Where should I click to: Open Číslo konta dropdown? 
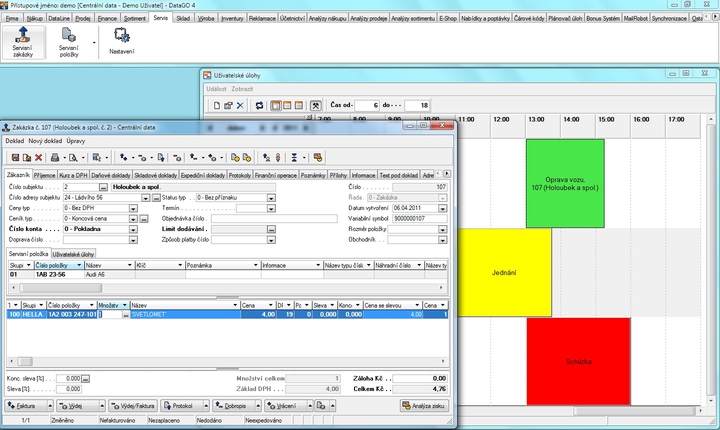coord(133,229)
